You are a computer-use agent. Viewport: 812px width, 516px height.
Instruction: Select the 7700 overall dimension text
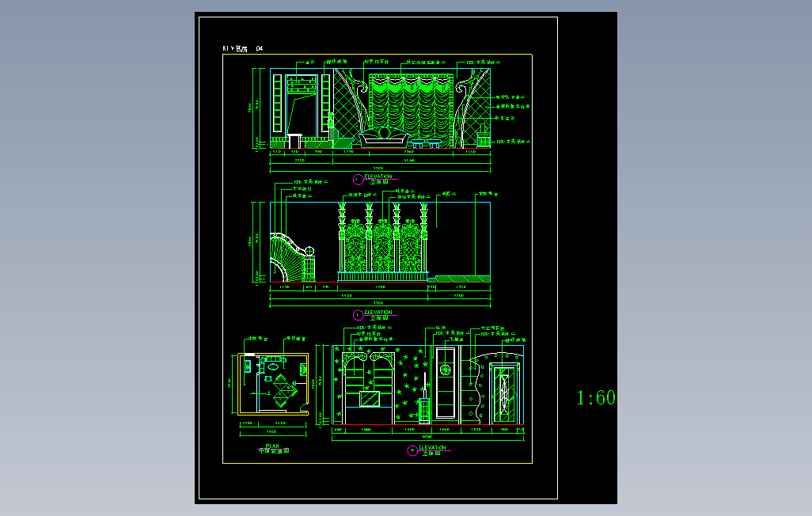[378, 167]
